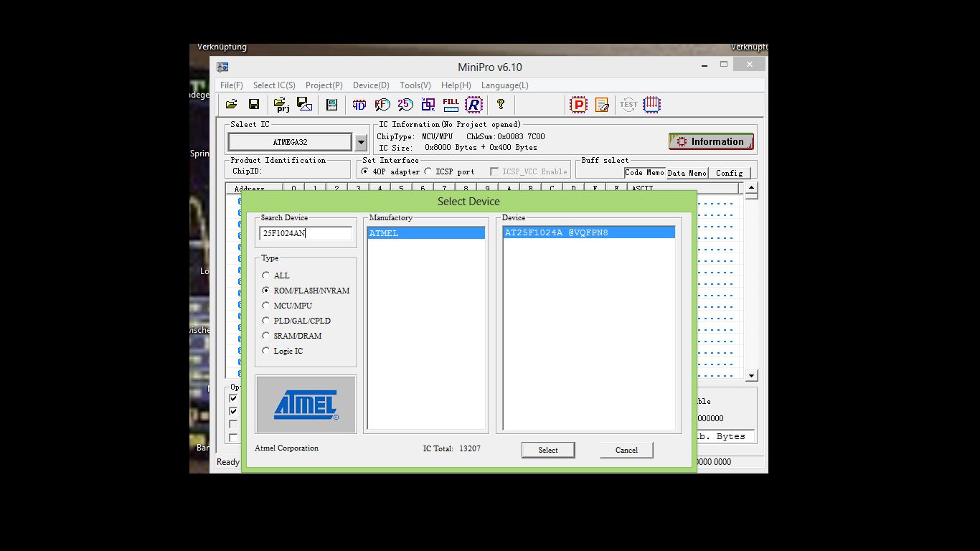The width and height of the screenshot is (980, 551).
Task: Open the Language(L) menu
Action: click(505, 85)
